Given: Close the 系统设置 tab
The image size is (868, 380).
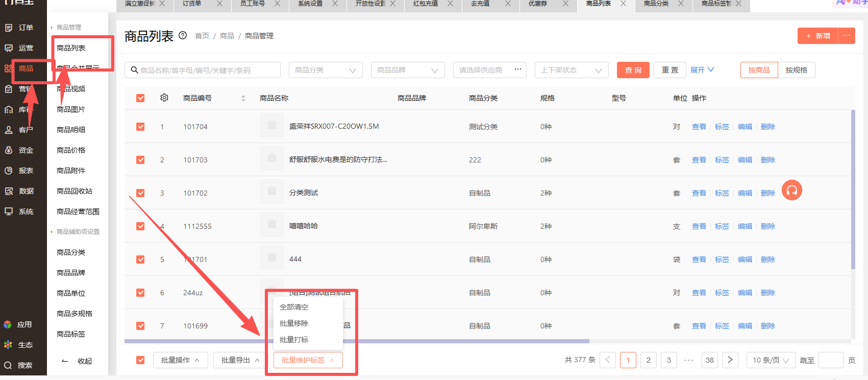Looking at the screenshot, I should click(x=335, y=4).
